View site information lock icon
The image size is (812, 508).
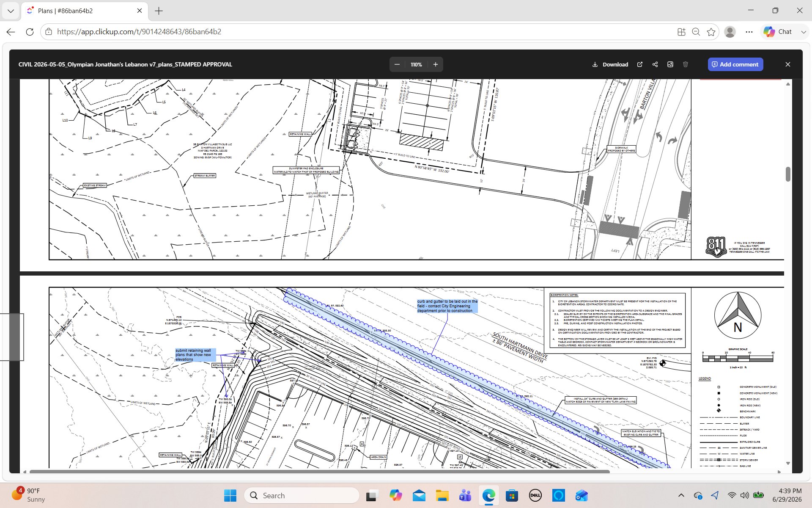click(x=49, y=32)
